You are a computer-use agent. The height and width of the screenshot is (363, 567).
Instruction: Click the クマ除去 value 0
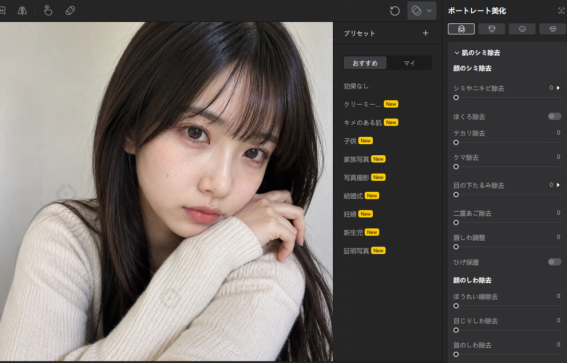558,157
